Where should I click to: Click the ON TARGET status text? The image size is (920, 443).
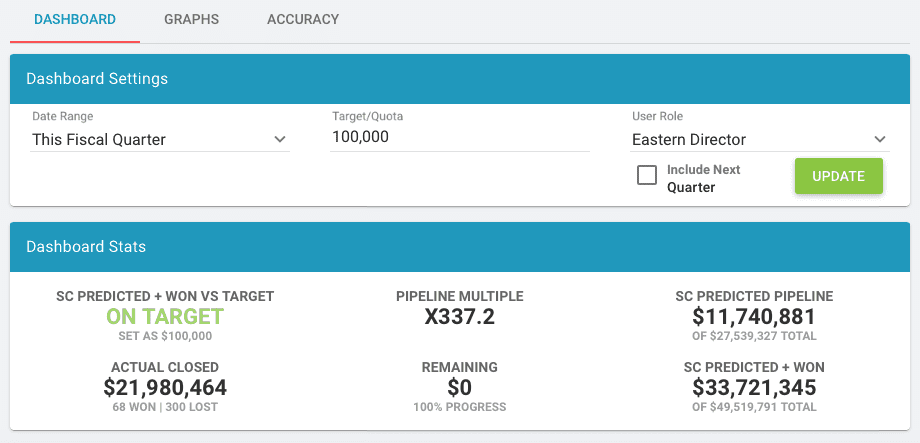[165, 317]
